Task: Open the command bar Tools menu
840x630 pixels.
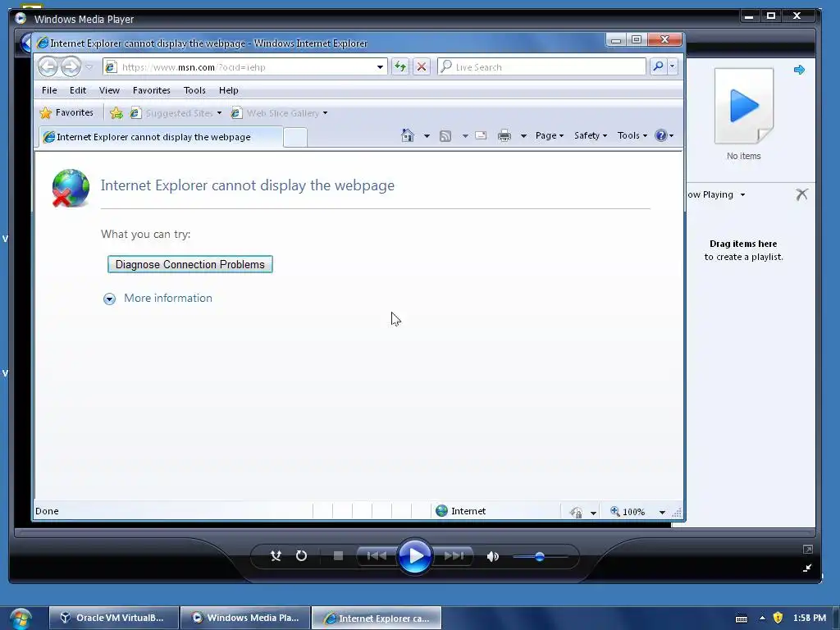Action: coord(632,135)
